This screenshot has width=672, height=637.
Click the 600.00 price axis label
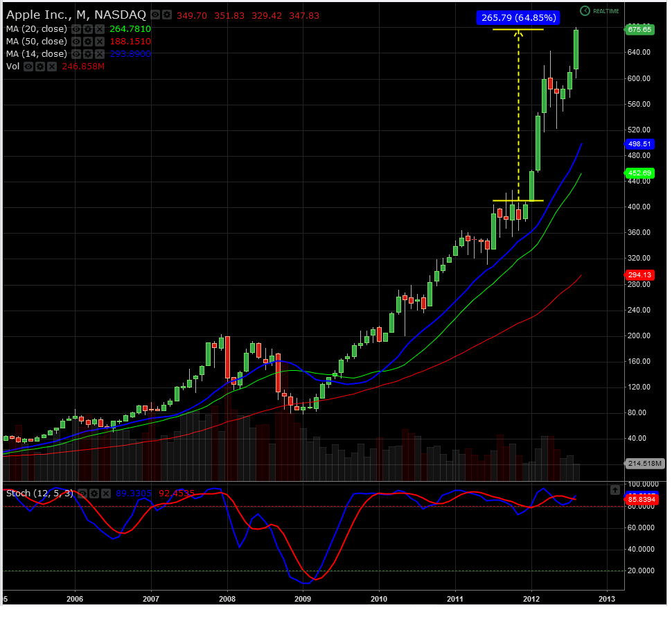(639, 78)
